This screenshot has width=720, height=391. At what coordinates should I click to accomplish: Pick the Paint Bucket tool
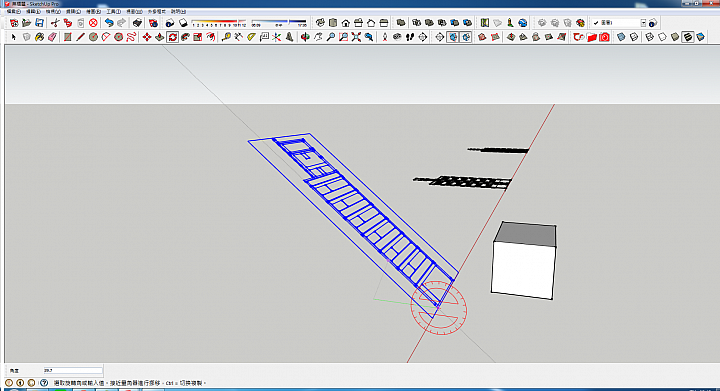pos(39,37)
